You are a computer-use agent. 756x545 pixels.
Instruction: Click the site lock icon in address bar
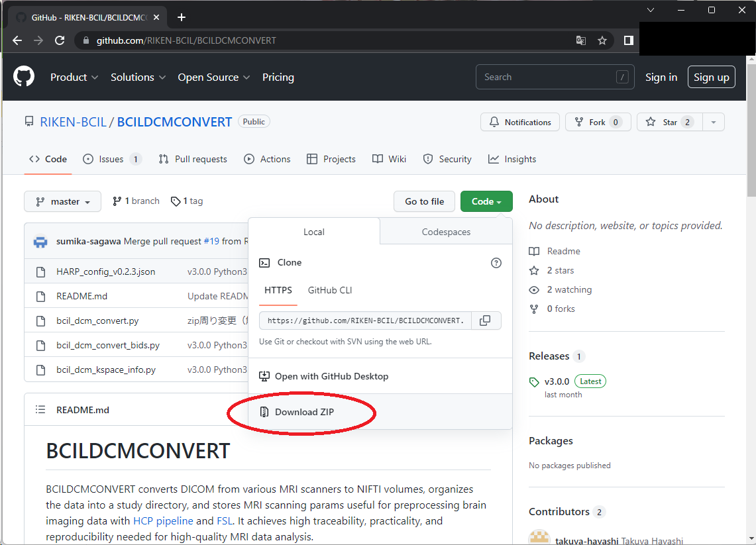[x=86, y=40]
